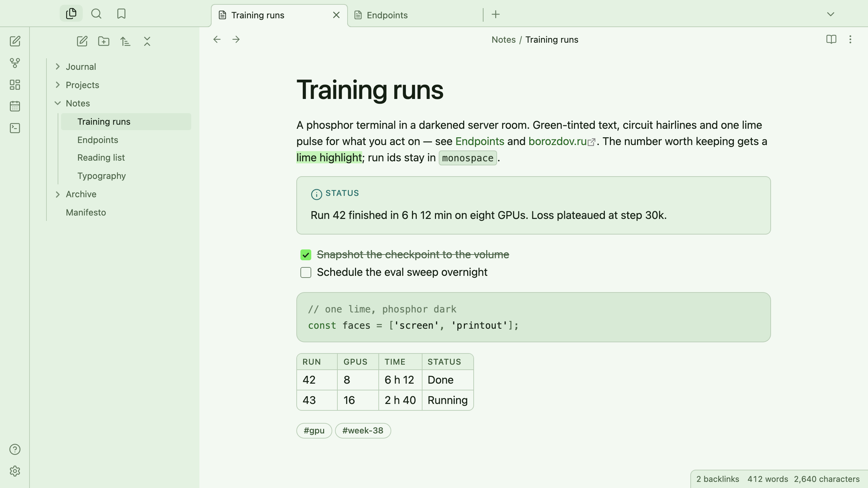Check the Schedule the eval sweep task
The height and width of the screenshot is (488, 868).
click(306, 272)
